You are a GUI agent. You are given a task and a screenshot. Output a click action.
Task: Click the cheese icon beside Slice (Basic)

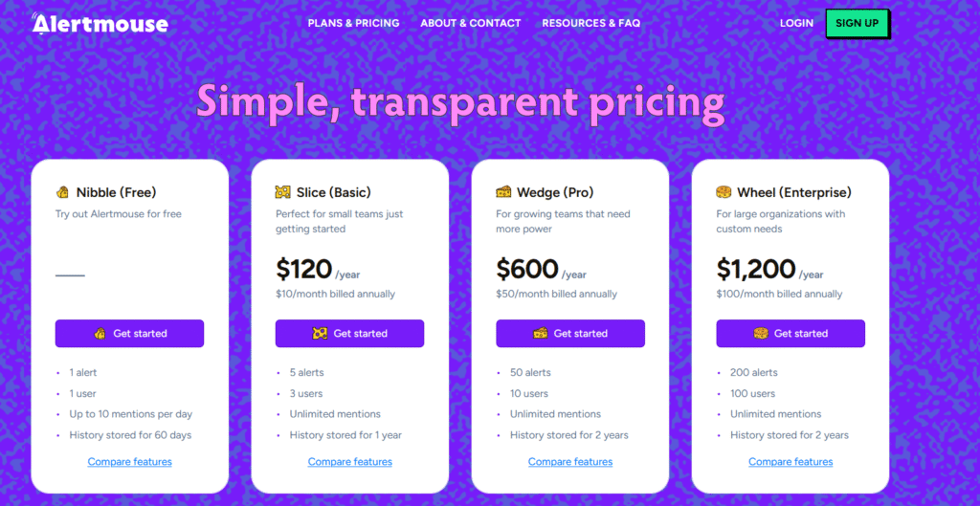click(x=282, y=192)
